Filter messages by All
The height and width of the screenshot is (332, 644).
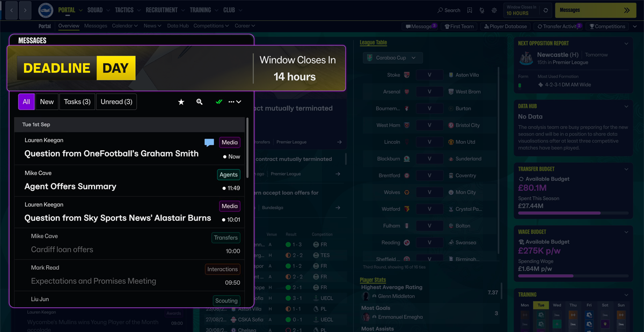coord(26,102)
